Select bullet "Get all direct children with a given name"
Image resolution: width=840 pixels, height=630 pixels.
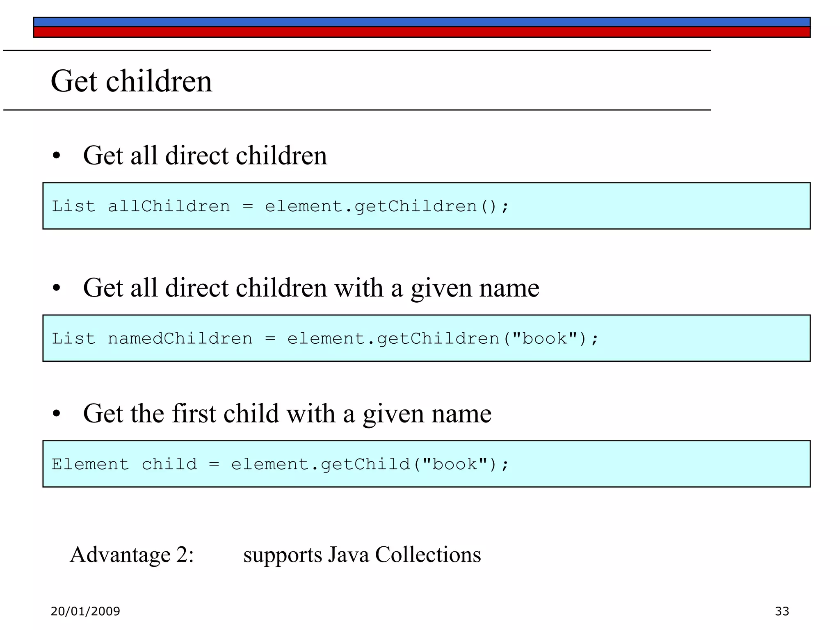point(311,288)
